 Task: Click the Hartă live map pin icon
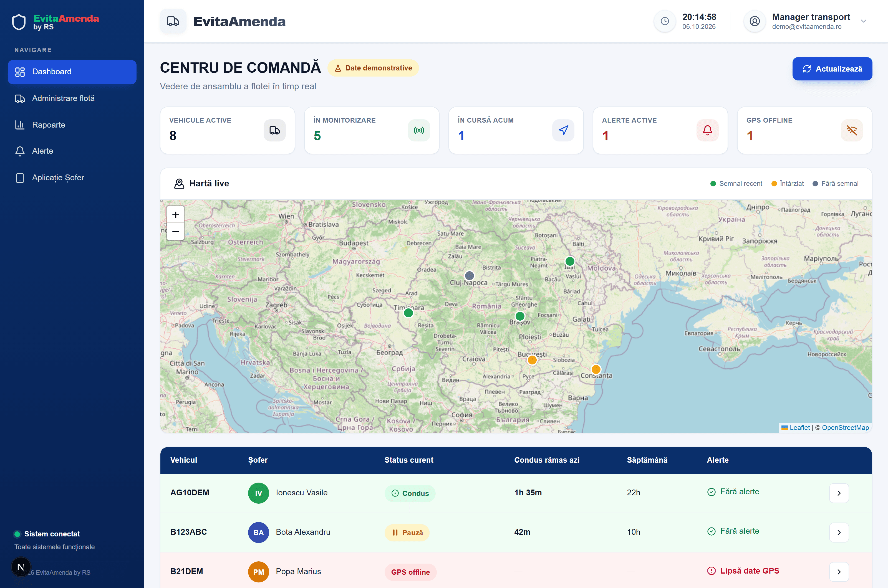179,183
